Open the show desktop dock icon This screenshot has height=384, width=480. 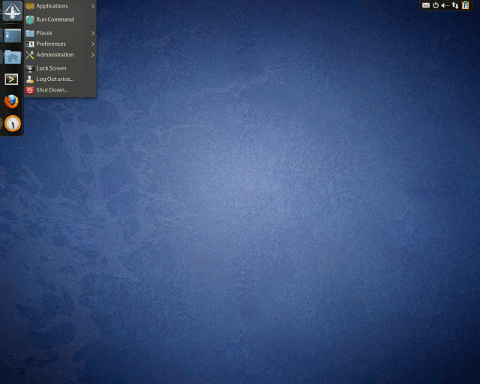click(13, 35)
